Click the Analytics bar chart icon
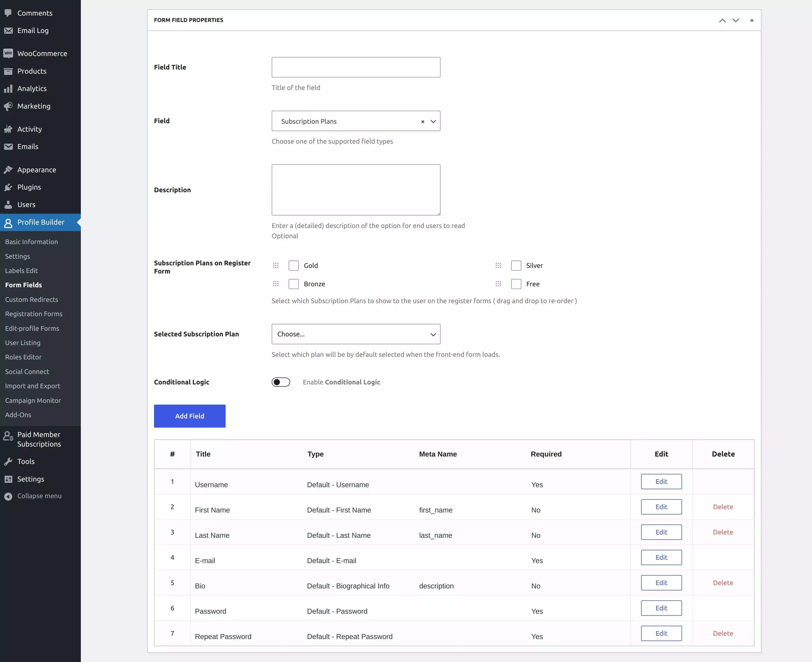This screenshot has height=662, width=812. pos(8,88)
